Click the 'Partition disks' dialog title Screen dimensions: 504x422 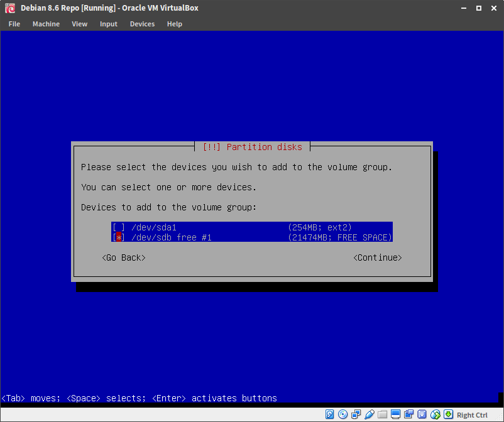(x=264, y=147)
